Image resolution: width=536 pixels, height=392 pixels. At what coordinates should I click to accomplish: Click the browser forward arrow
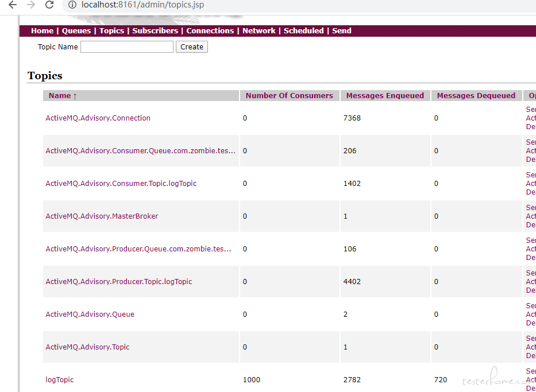pos(31,5)
